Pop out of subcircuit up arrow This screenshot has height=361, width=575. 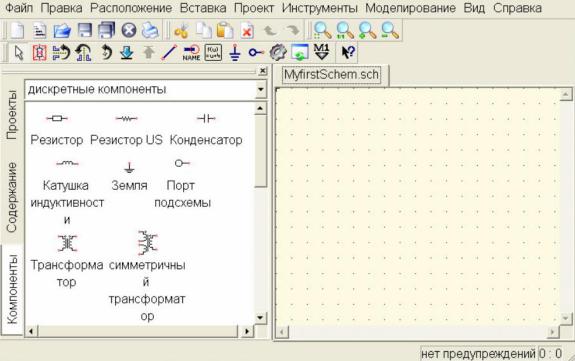tap(148, 53)
